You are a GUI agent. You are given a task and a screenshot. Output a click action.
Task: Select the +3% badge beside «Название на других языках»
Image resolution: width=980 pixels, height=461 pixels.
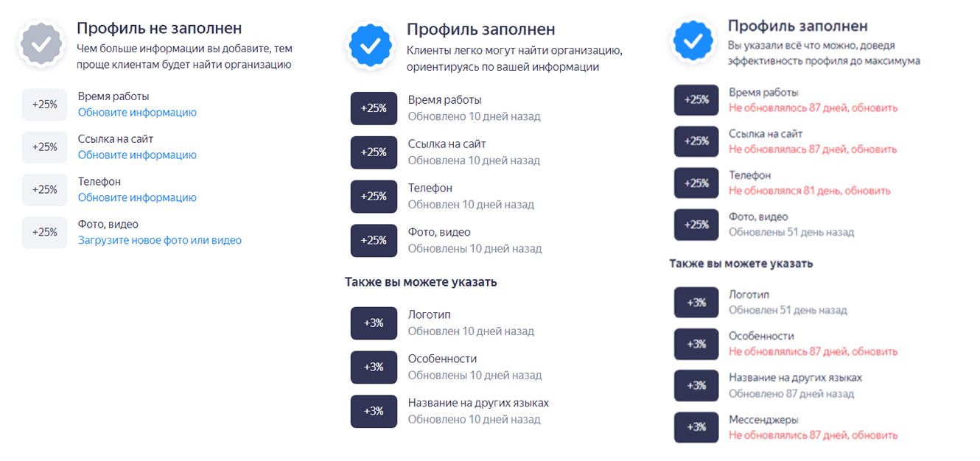click(374, 411)
